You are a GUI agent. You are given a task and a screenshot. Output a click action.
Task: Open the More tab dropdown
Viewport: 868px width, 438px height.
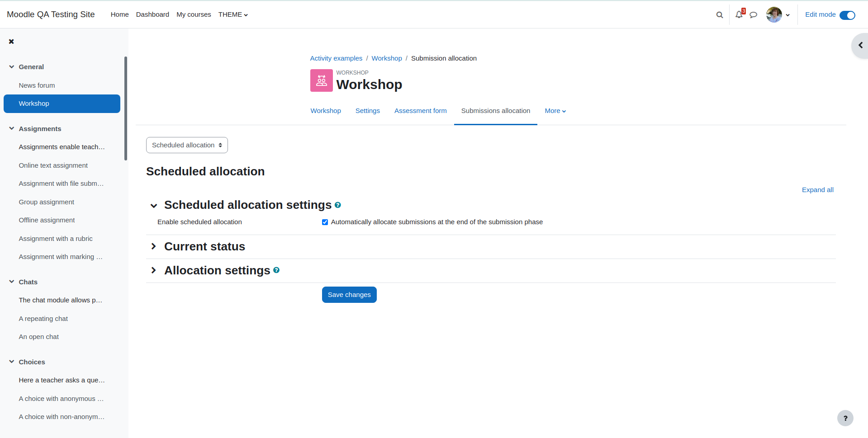(x=555, y=111)
